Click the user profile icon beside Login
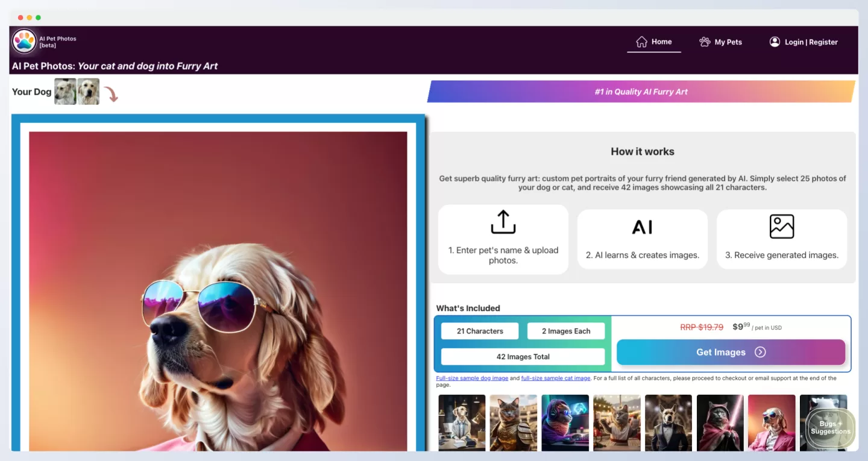 coord(775,42)
